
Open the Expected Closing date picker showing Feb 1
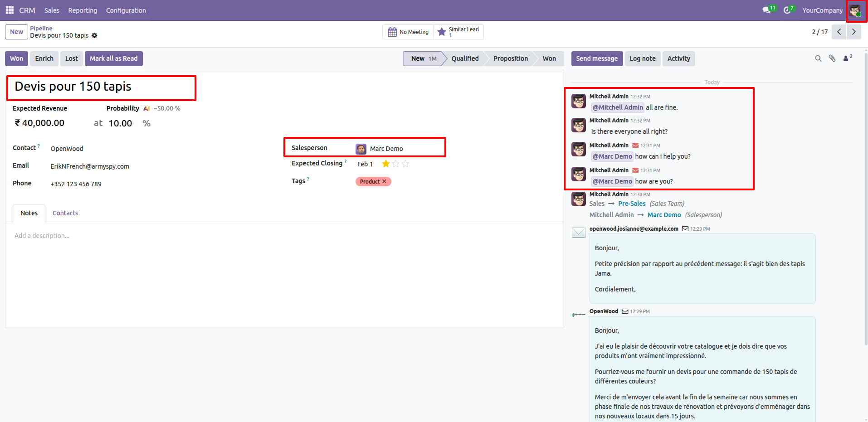(x=365, y=164)
